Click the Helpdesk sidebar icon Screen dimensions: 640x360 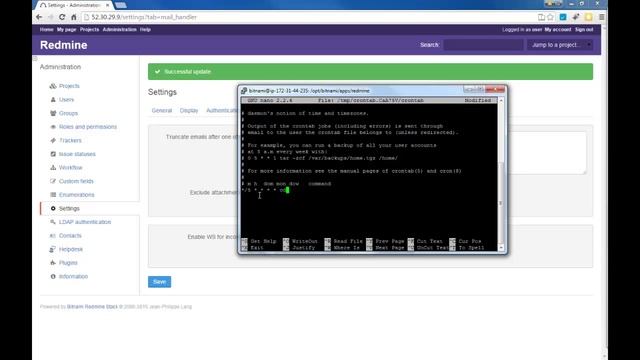pos(53,249)
